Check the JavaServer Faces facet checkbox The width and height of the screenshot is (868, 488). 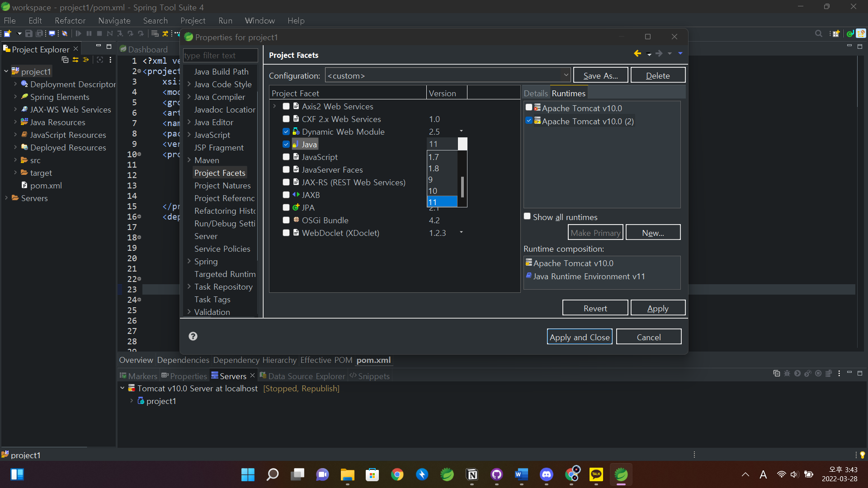286,169
